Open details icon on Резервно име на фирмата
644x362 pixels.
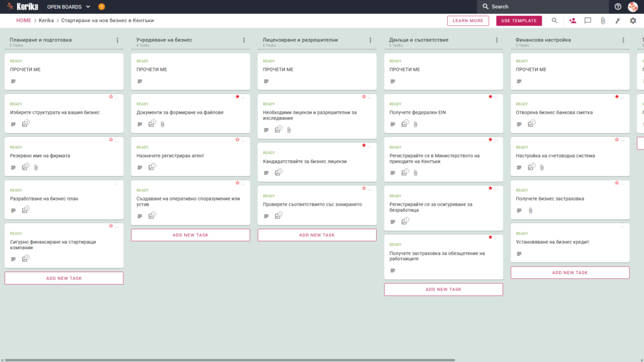[13, 167]
